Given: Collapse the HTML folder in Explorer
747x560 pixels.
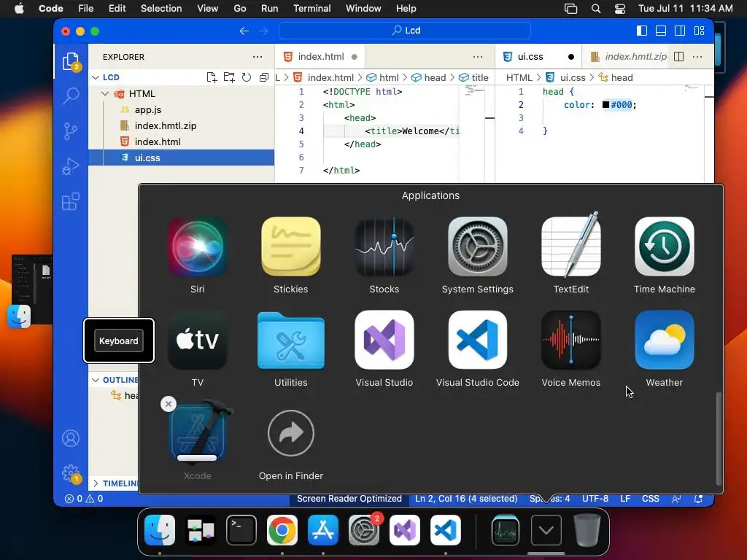Looking at the screenshot, I should pyautogui.click(x=105, y=94).
